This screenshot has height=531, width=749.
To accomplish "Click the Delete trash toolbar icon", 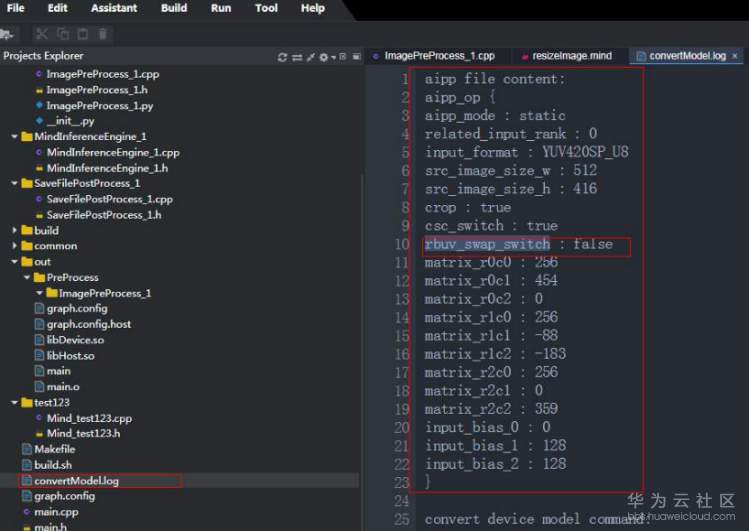I will point(103,34).
